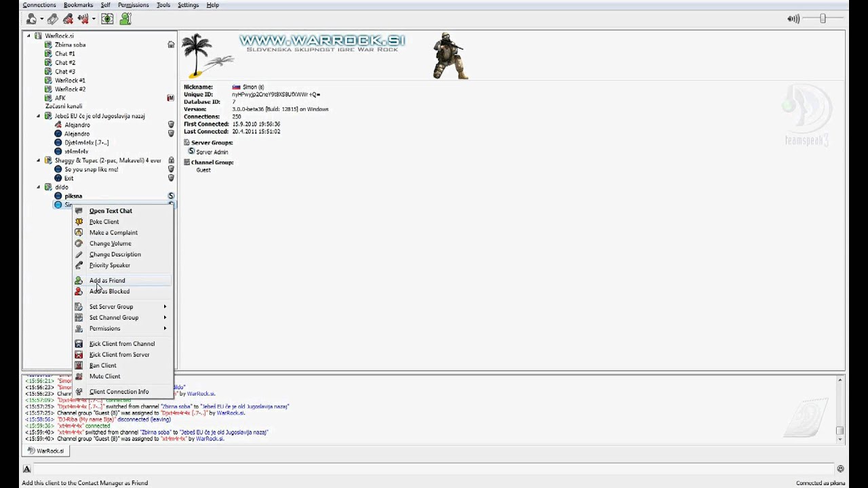Image resolution: width=868 pixels, height=488 pixels.
Task: Choose Kick Client from Server
Action: (119, 354)
